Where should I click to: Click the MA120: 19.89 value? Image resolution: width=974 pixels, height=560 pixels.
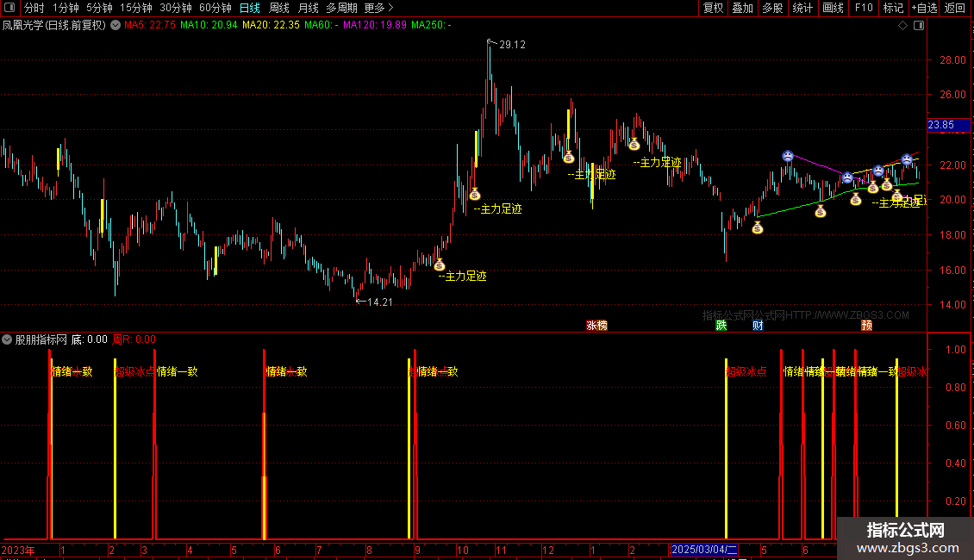[375, 25]
